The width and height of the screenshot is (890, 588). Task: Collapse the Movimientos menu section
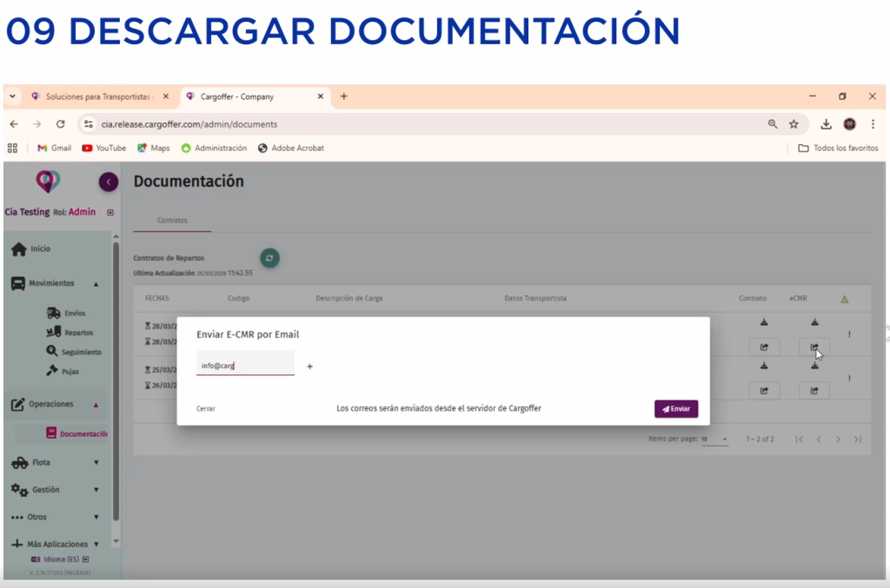tap(96, 284)
